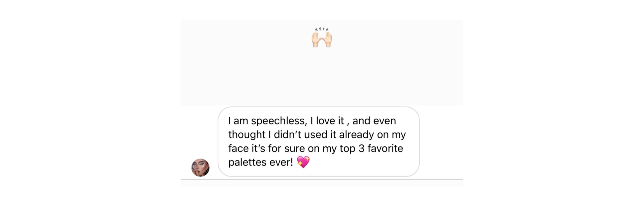Click the word "face" in the message

click(x=238, y=149)
